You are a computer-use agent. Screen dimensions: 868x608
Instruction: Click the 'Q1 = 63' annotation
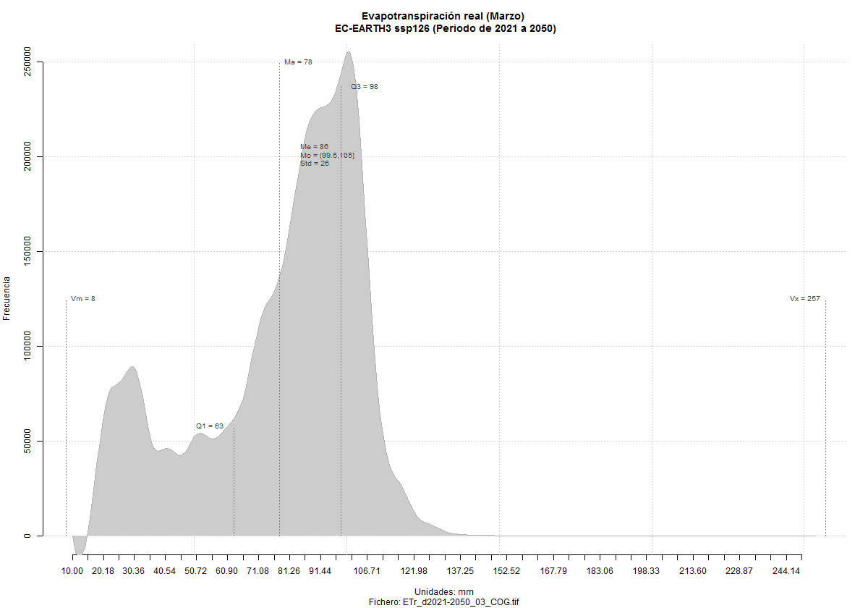click(210, 426)
